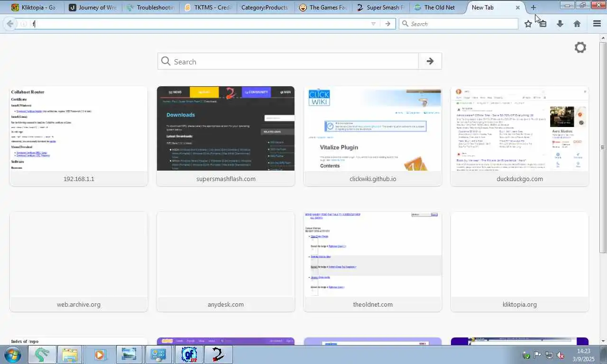Viewport: 607px width, 364px height.
Task: Click the Back navigation button
Action: 10,24
